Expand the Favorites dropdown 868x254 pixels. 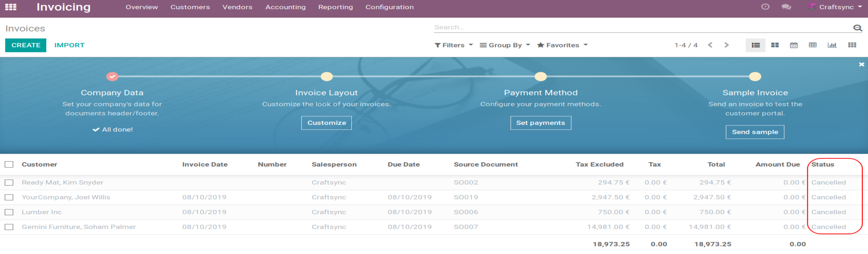[x=562, y=45]
